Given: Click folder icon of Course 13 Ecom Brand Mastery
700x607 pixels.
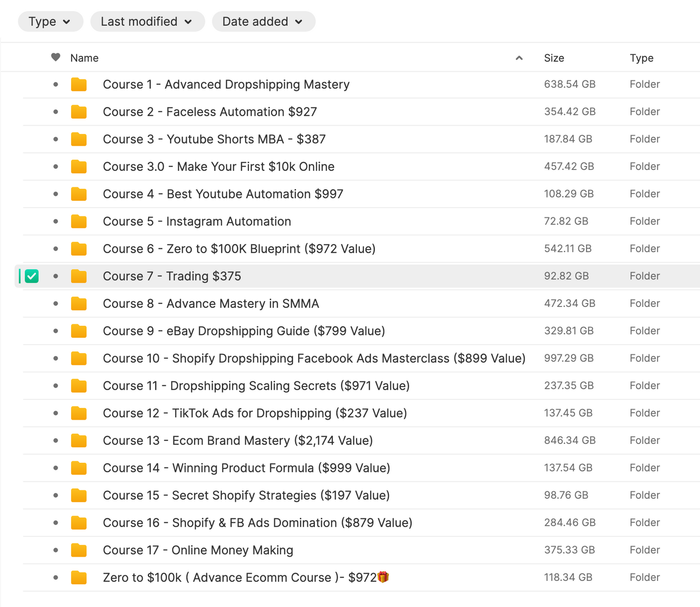Looking at the screenshot, I should [x=78, y=441].
